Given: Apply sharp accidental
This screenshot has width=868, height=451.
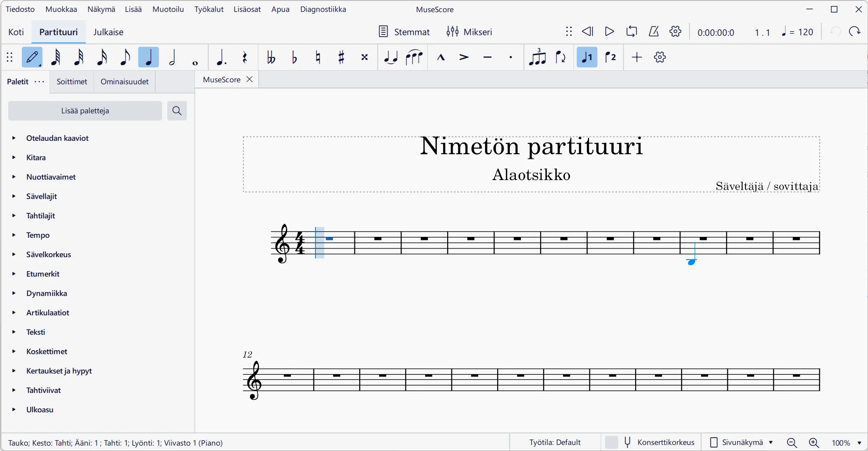Looking at the screenshot, I should coord(341,57).
